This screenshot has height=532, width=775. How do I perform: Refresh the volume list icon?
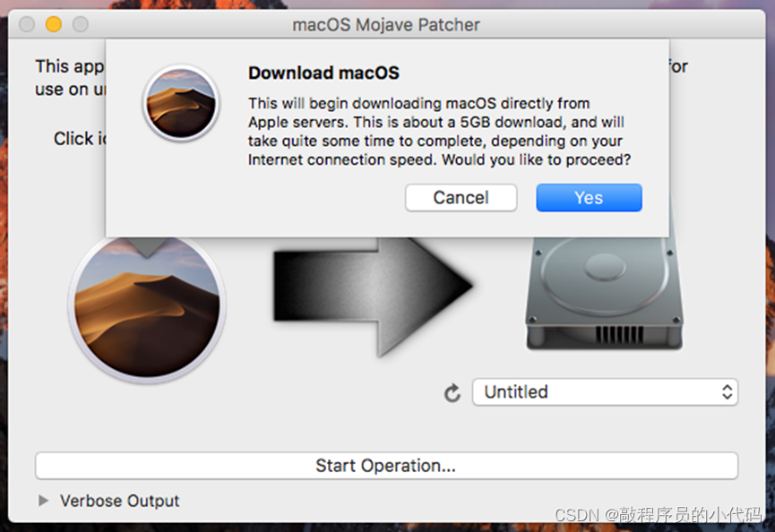pos(452,393)
